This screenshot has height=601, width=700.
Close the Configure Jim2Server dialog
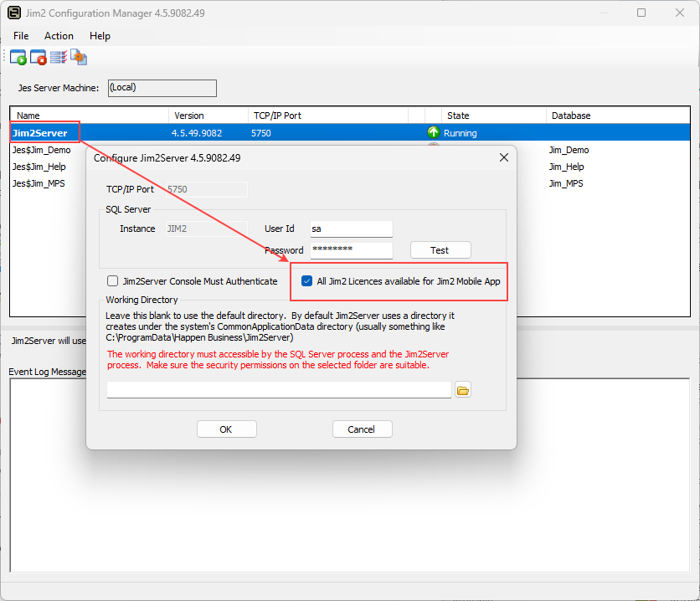coord(504,157)
